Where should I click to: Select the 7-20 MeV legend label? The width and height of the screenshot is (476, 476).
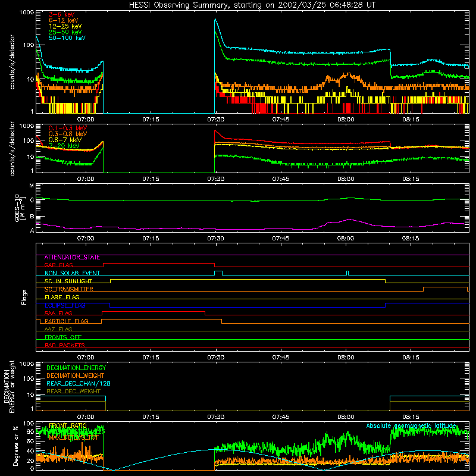(x=64, y=146)
